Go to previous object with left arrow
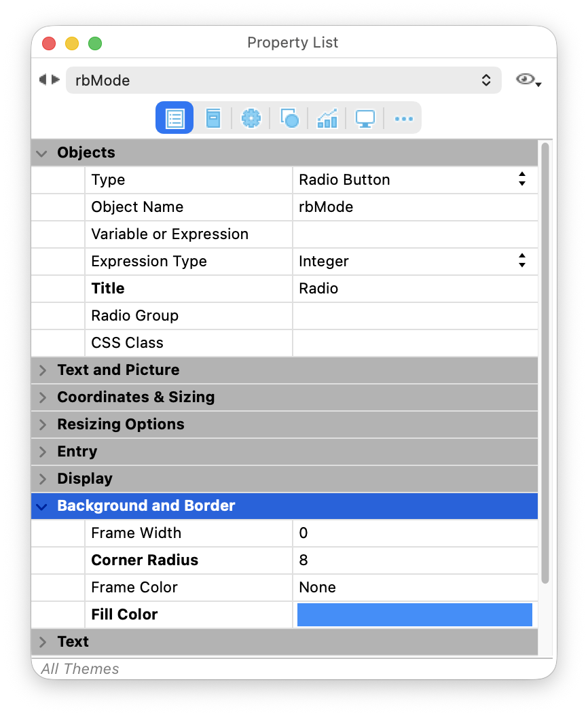 (43, 80)
